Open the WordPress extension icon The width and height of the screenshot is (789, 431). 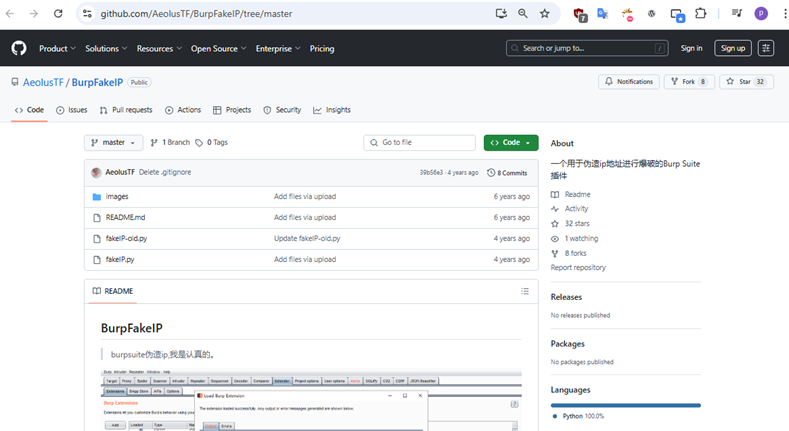[x=652, y=14]
